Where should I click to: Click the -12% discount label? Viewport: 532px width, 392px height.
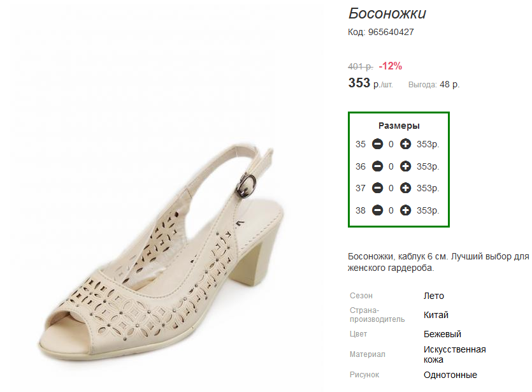[x=391, y=66]
